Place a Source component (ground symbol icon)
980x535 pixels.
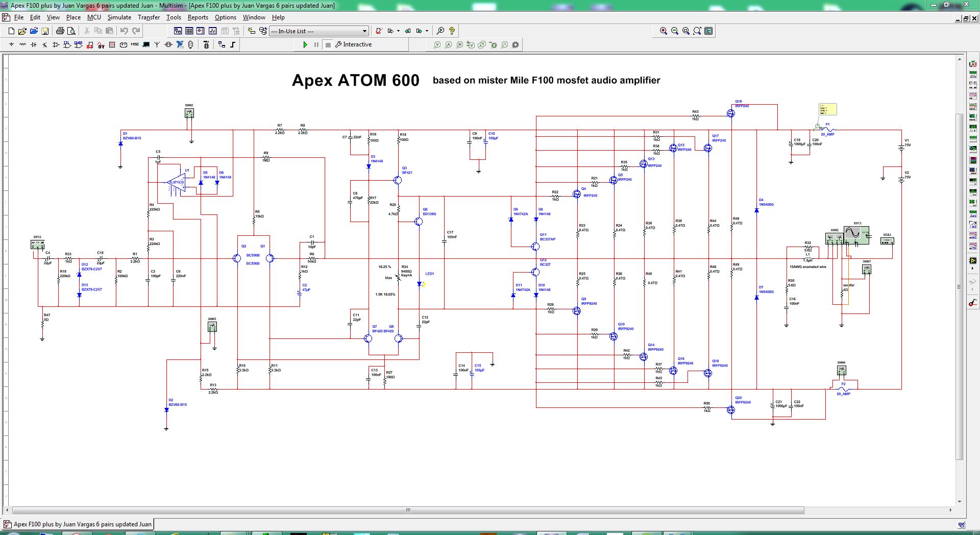click(x=11, y=44)
